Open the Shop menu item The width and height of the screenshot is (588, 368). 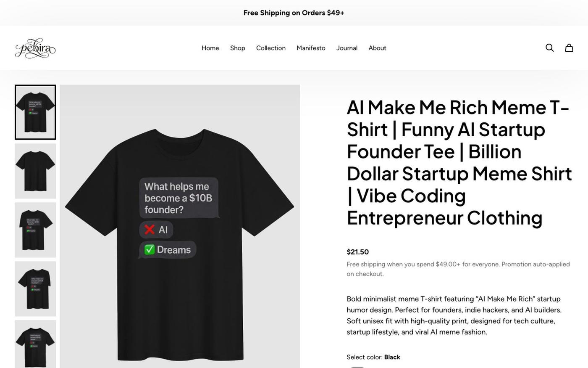[x=237, y=48]
